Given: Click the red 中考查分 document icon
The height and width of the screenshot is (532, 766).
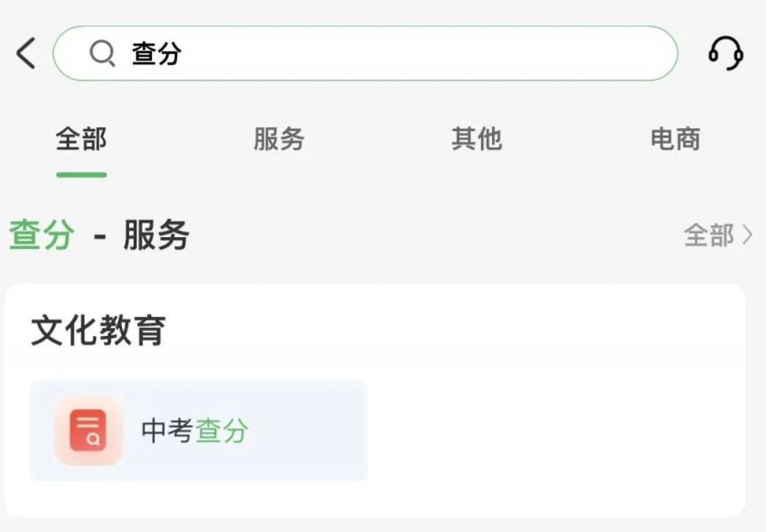Looking at the screenshot, I should (x=89, y=431).
